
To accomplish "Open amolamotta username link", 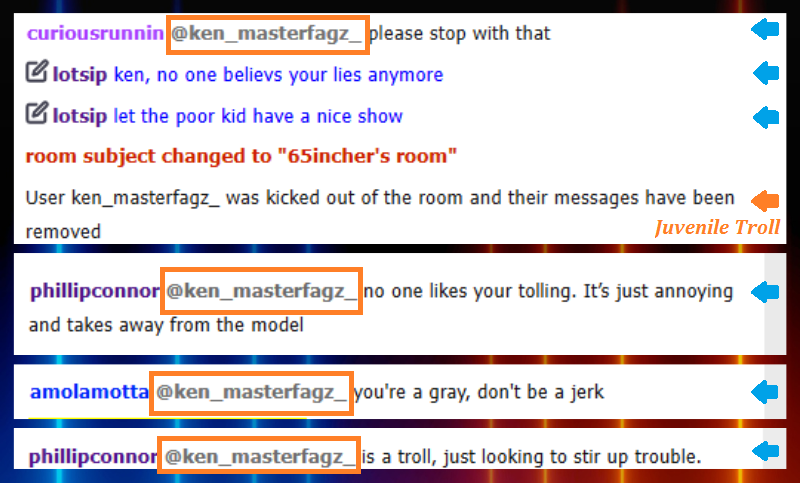I will pos(89,392).
